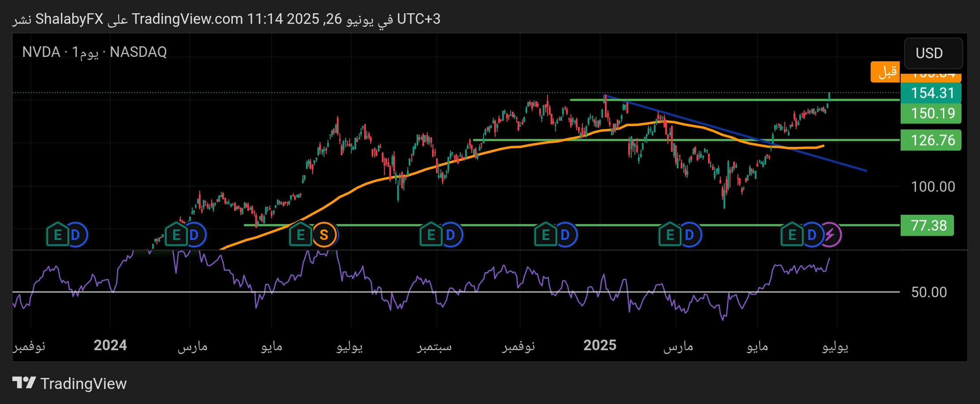Click the 2025 time axis label
980x404 pixels.
pyautogui.click(x=600, y=345)
